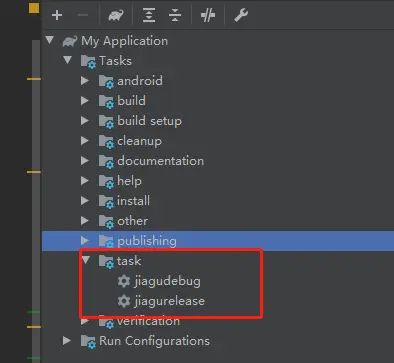This screenshot has height=363, width=394.
Task: Click the gear icon beside jiagurelease
Action: [124, 301]
